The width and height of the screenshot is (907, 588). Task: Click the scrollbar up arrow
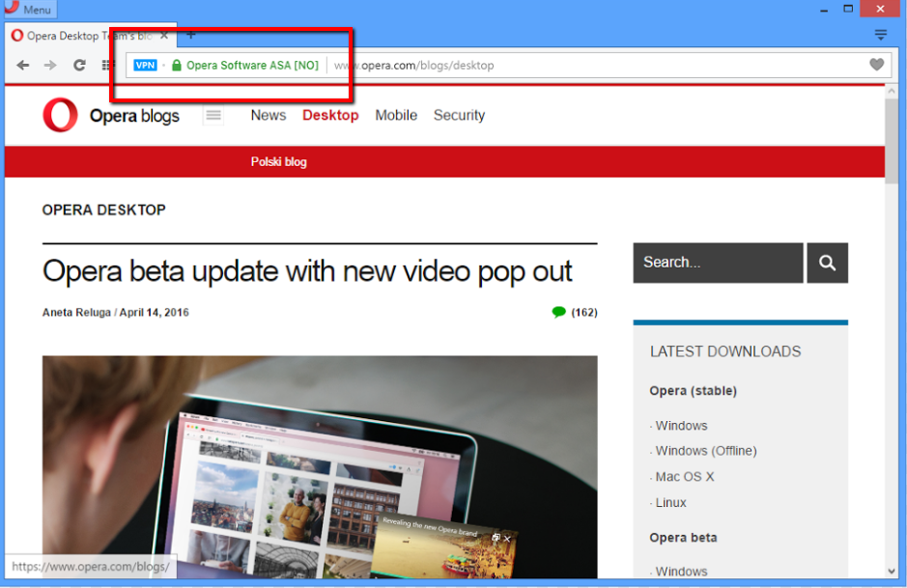tap(892, 92)
